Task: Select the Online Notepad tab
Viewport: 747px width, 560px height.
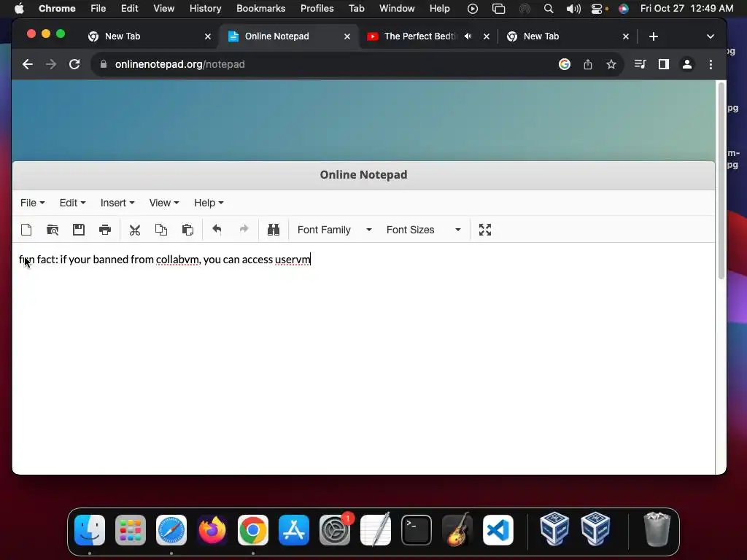Action: [x=288, y=36]
